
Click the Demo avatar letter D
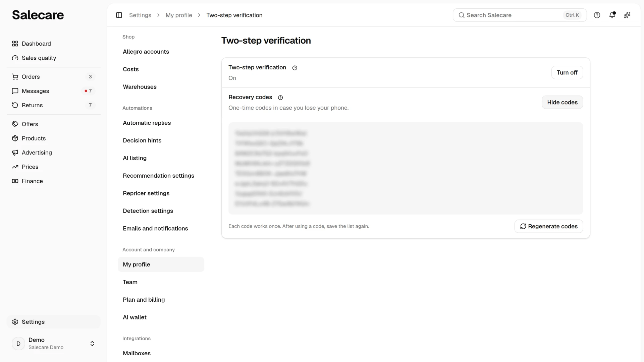pyautogui.click(x=18, y=344)
